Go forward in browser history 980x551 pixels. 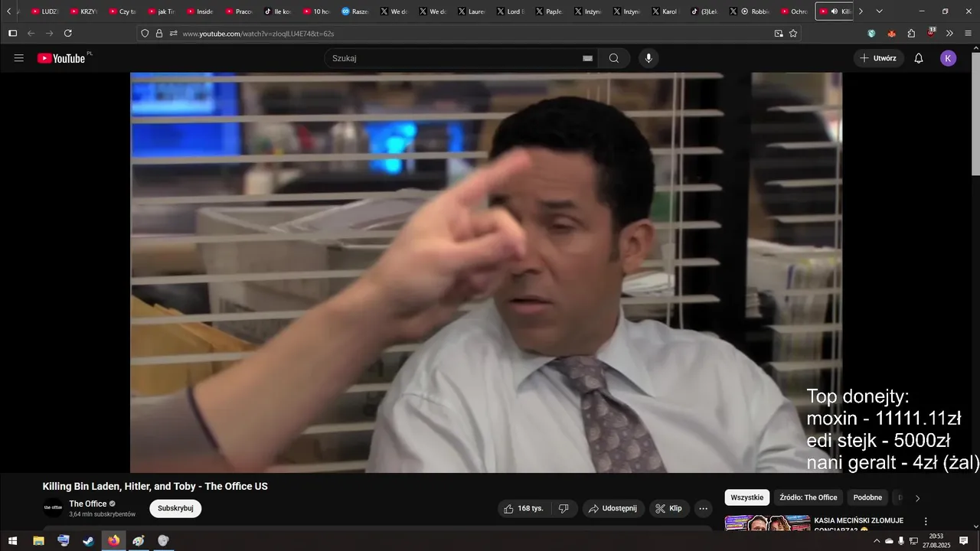[50, 34]
